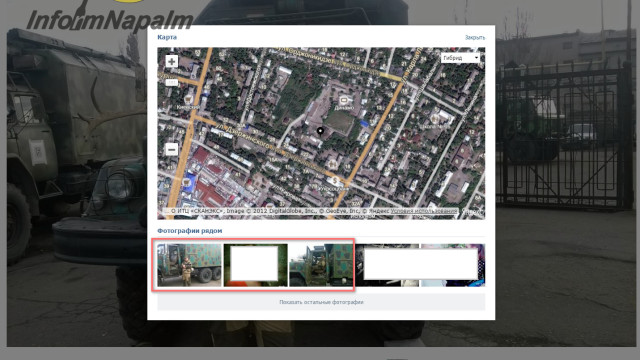Viewport: 640px width, 360px height.
Task: Click the church icon on the right side of the map
Action: tap(435, 119)
